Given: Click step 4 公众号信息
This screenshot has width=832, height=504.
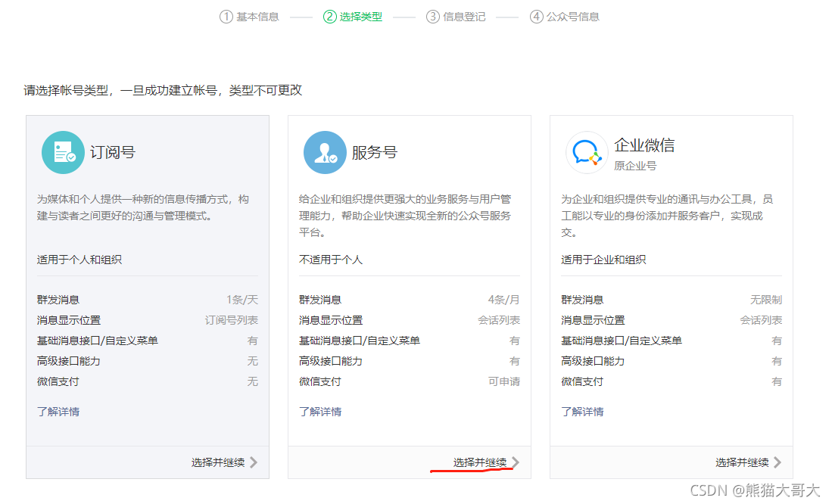Looking at the screenshot, I should point(565,17).
